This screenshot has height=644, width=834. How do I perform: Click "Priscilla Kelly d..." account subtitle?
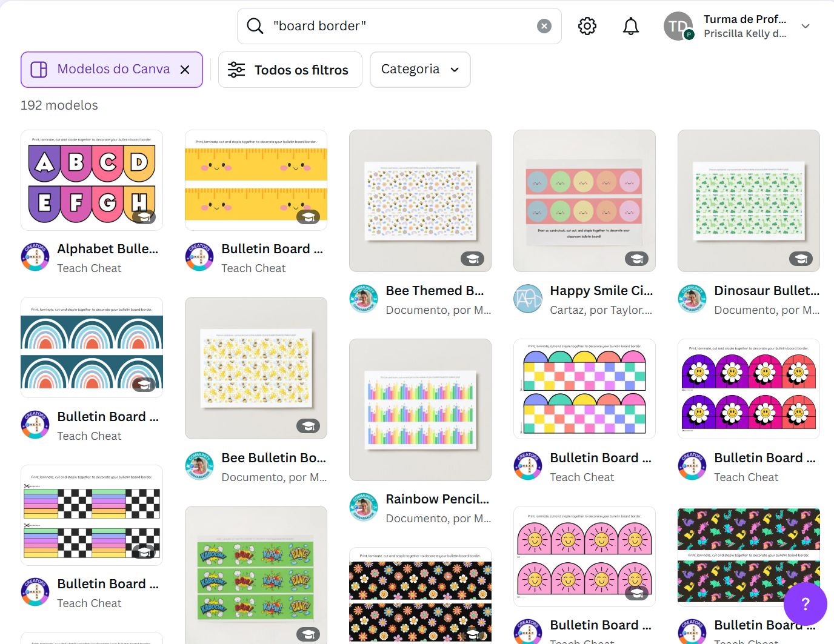(746, 34)
